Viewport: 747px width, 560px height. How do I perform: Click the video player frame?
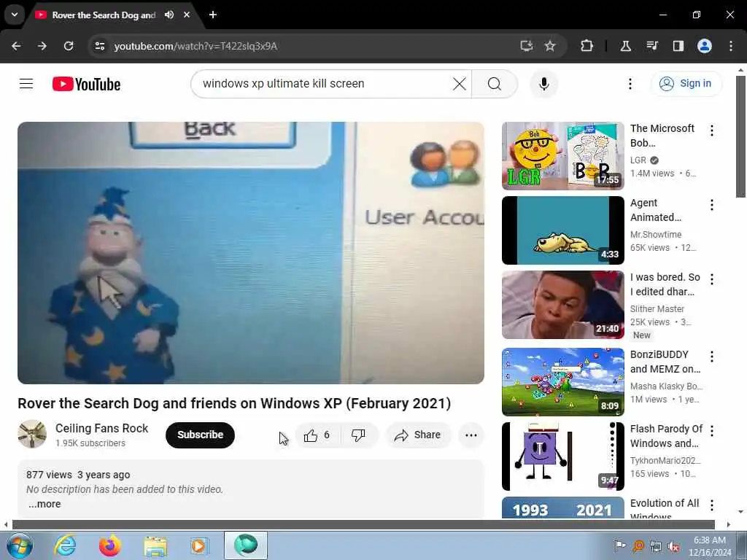pyautogui.click(x=251, y=253)
